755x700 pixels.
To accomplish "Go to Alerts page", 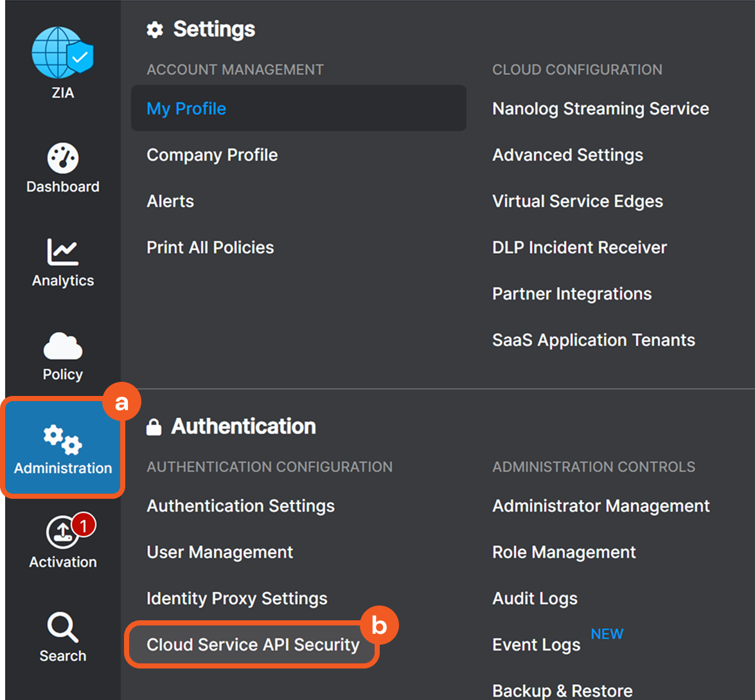I will pos(170,201).
